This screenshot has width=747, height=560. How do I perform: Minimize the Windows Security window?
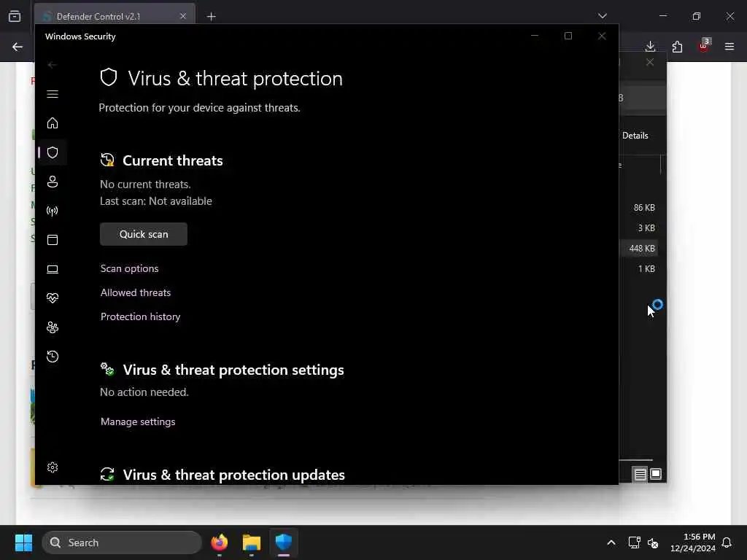pyautogui.click(x=535, y=36)
